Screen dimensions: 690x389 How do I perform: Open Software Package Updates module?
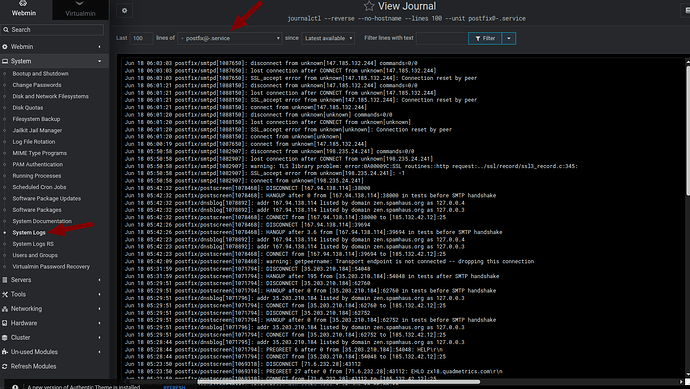[x=47, y=198]
